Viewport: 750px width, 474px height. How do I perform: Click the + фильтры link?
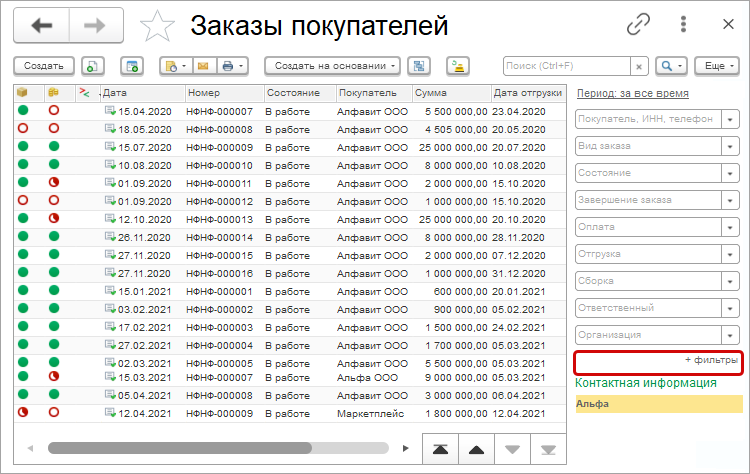pyautogui.click(x=711, y=360)
